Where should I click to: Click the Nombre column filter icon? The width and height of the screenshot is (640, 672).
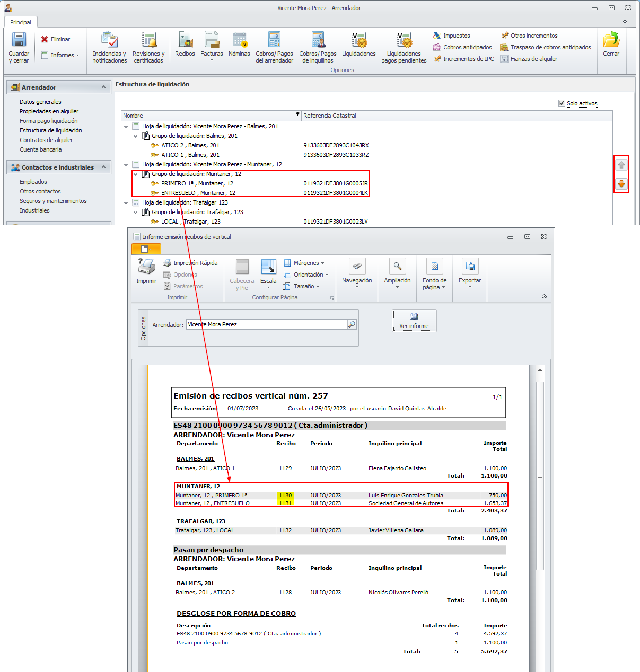[297, 115]
